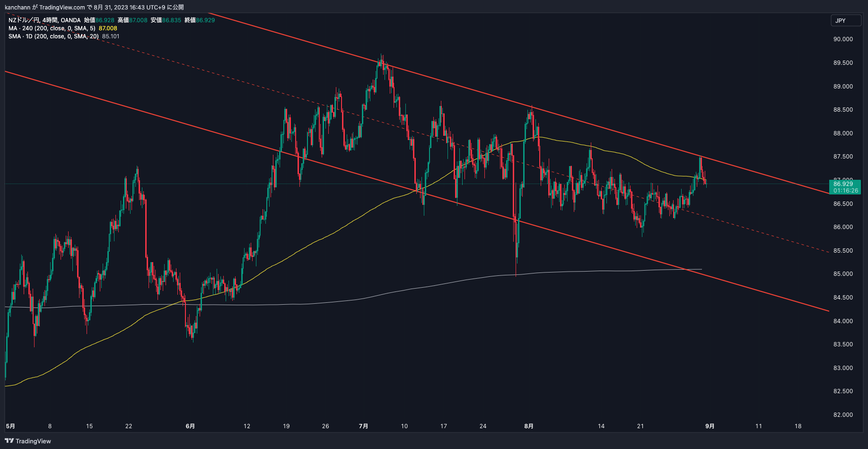This screenshot has height=449, width=868.
Task: Click the current price label 86.929
Action: [845, 187]
